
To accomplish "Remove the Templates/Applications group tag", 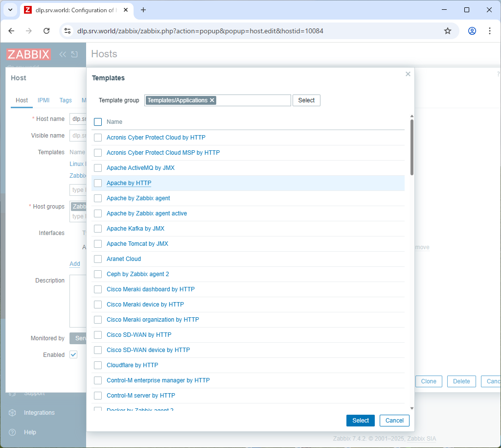I will 212,100.
